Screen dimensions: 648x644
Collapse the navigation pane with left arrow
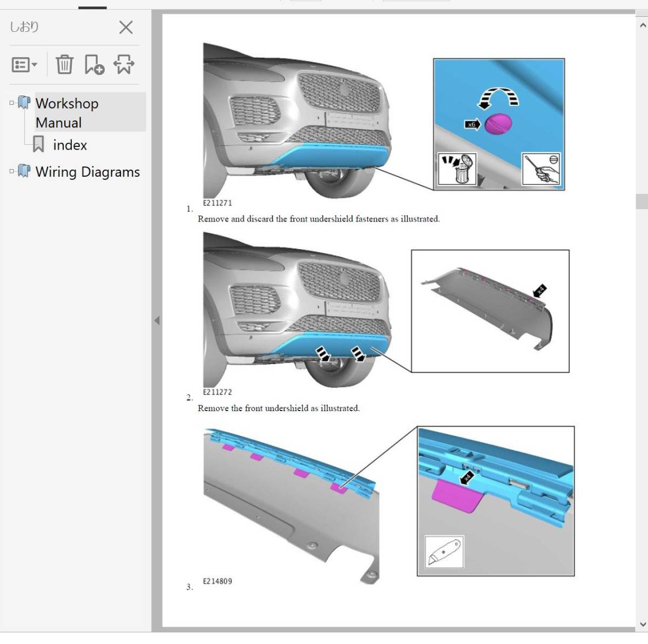pyautogui.click(x=157, y=320)
